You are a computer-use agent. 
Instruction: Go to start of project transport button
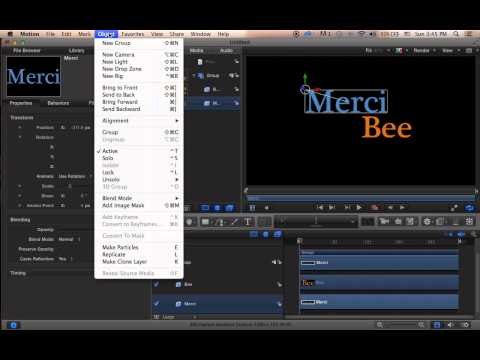320,208
